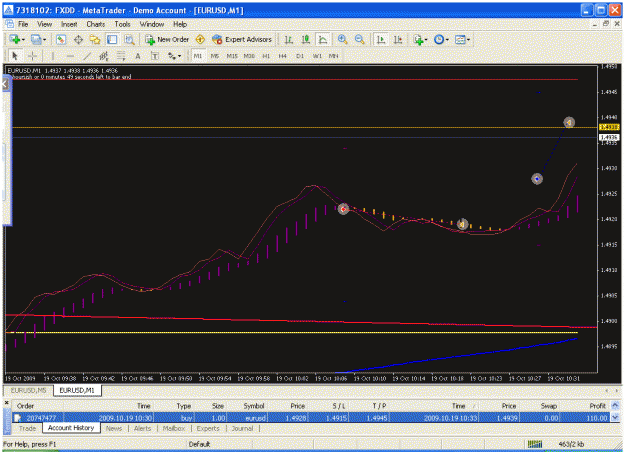Select the Crosshair tool
Image resolution: width=625 pixels, height=452 pixels.
point(32,56)
